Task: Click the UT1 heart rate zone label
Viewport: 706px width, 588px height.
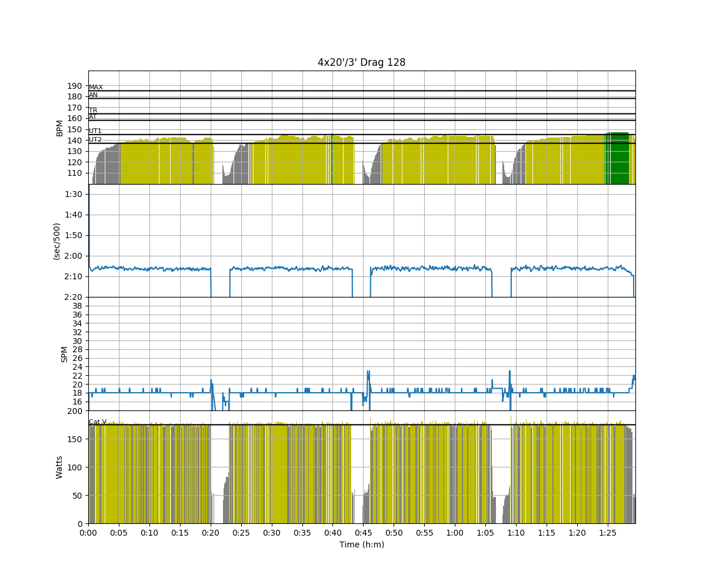Action: 95,131
